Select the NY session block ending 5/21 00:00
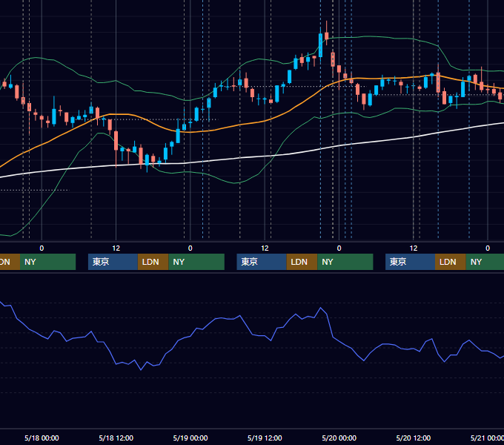Image resolution: width=504 pixels, height=445 pixels. [x=485, y=262]
